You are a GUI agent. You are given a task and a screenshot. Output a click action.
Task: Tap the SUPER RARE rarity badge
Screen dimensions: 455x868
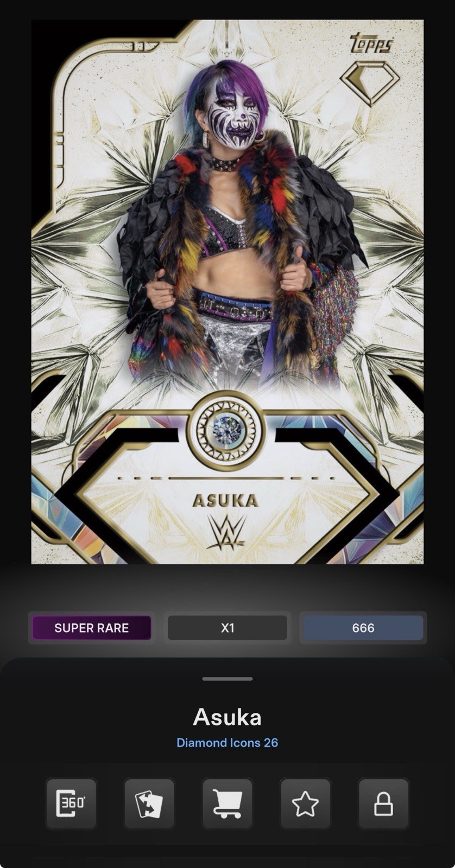(91, 628)
